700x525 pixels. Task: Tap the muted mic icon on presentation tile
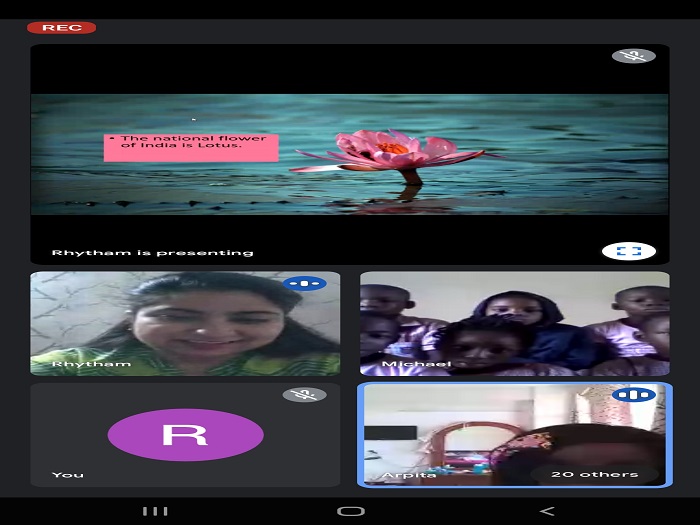pos(633,56)
